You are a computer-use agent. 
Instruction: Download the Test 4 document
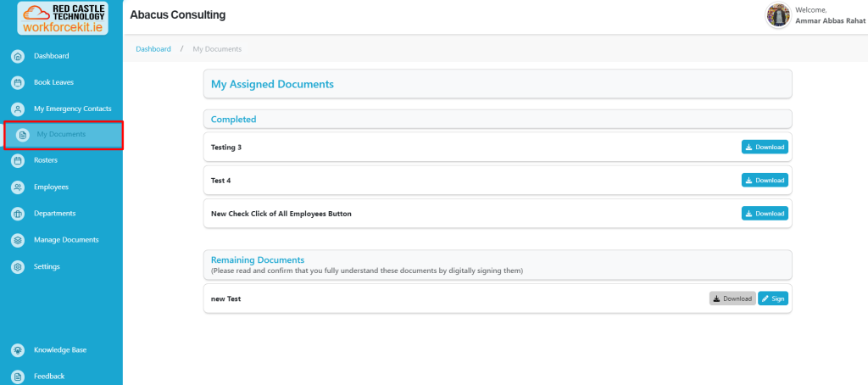(x=765, y=180)
